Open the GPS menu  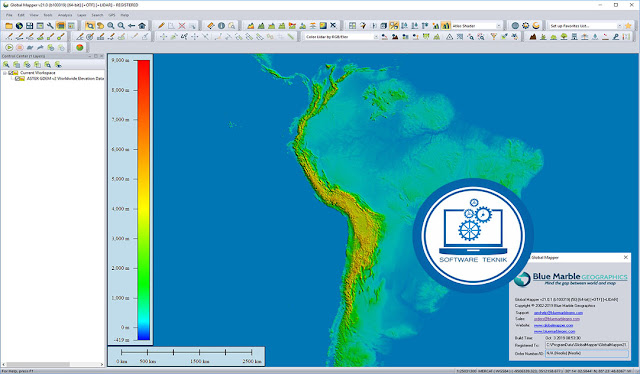[x=112, y=15]
